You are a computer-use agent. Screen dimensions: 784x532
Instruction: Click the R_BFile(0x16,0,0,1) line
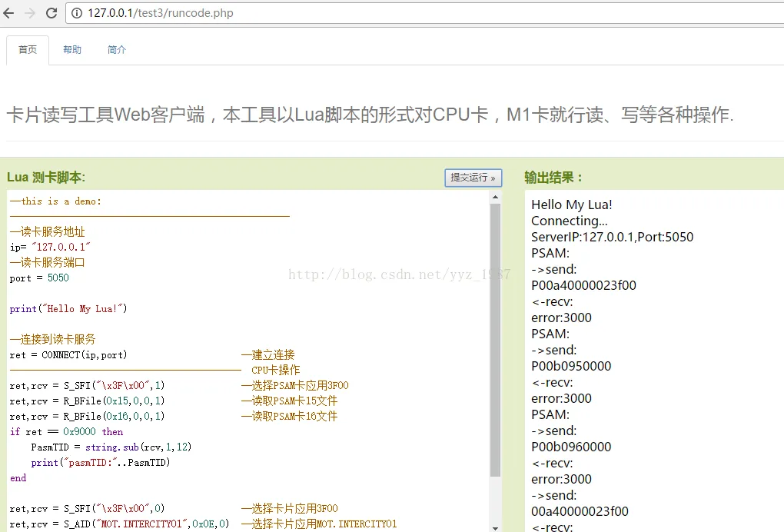tap(87, 417)
